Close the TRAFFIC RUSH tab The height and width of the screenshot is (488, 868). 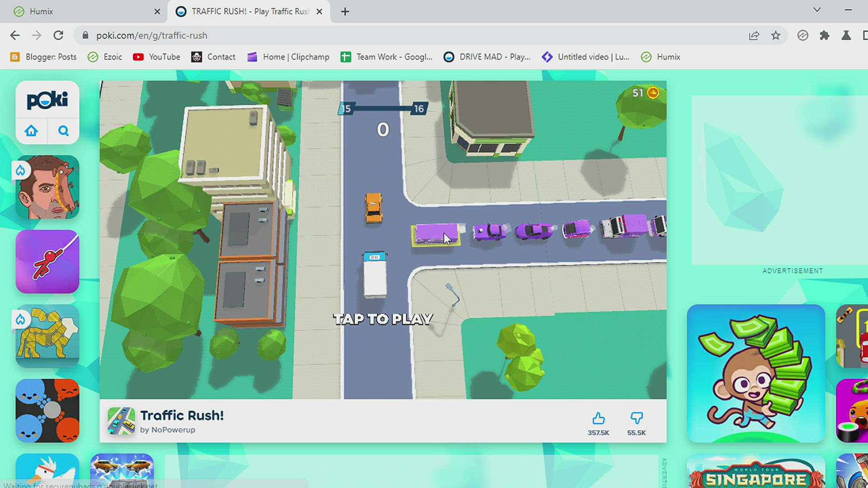pos(319,12)
